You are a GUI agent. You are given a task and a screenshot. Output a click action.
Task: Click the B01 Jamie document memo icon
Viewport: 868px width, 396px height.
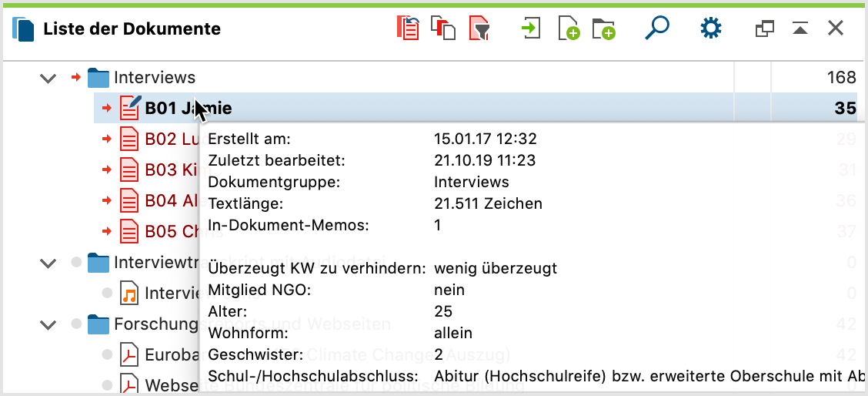click(131, 107)
